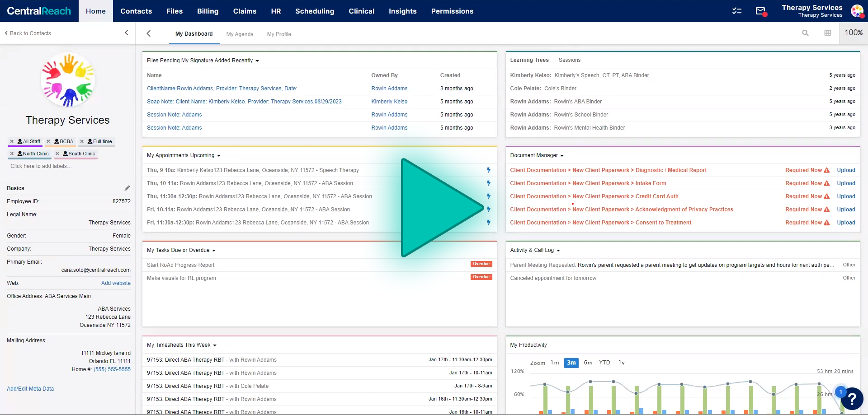Click here to add labels field
This screenshot has width=868, height=415.
[41, 166]
